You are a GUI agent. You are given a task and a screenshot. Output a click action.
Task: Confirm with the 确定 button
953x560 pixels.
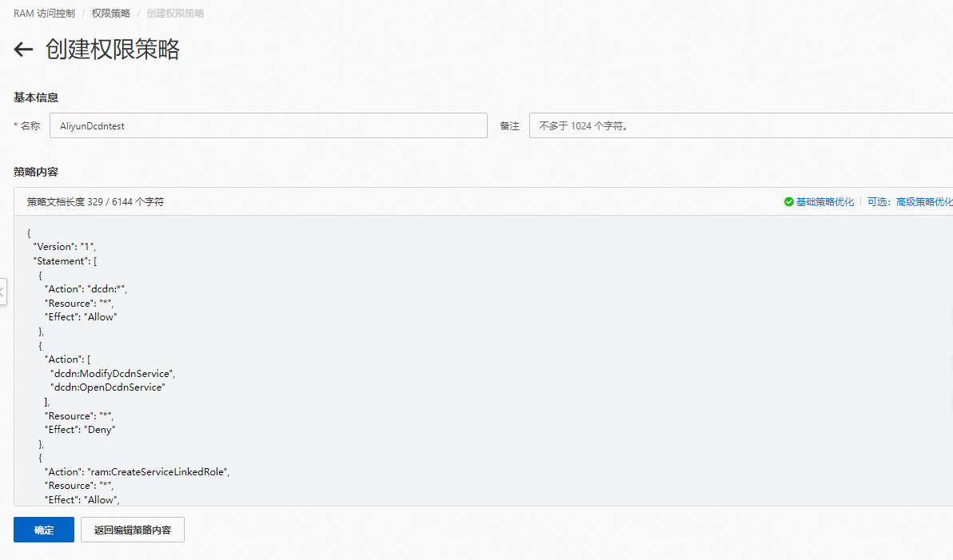44,530
